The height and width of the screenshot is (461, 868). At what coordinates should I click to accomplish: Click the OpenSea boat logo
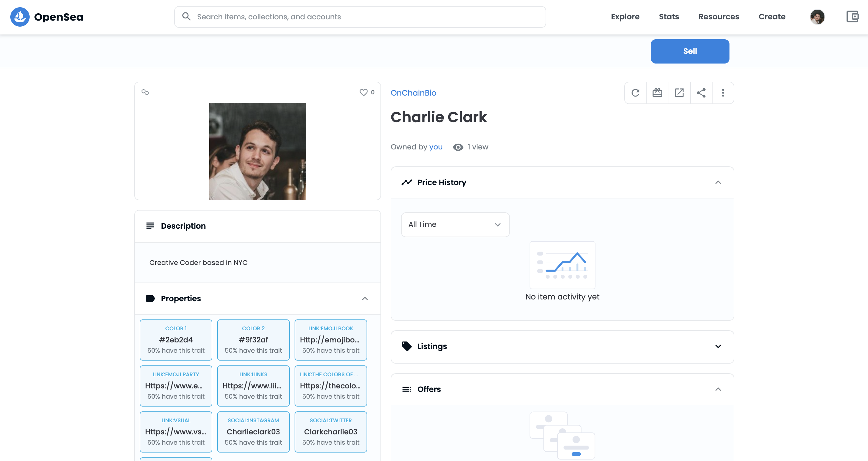click(21, 17)
